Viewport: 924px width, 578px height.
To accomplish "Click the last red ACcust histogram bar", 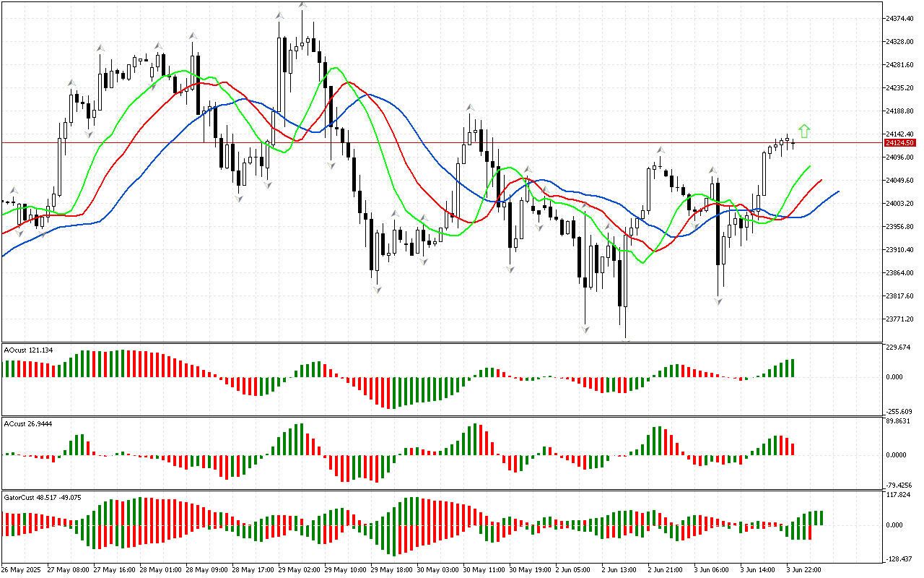I will tap(792, 449).
